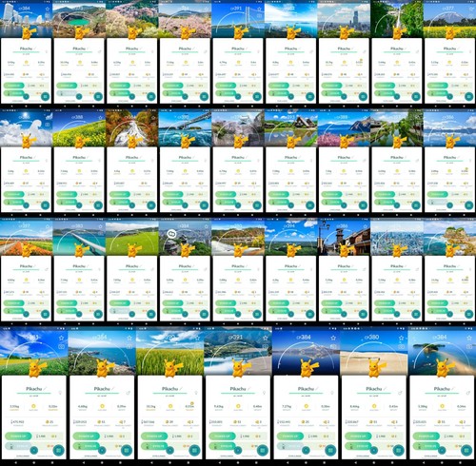The width and height of the screenshot is (476, 466).
Task: Open round menu on the old clock tower street screen
Action: (x=363, y=314)
